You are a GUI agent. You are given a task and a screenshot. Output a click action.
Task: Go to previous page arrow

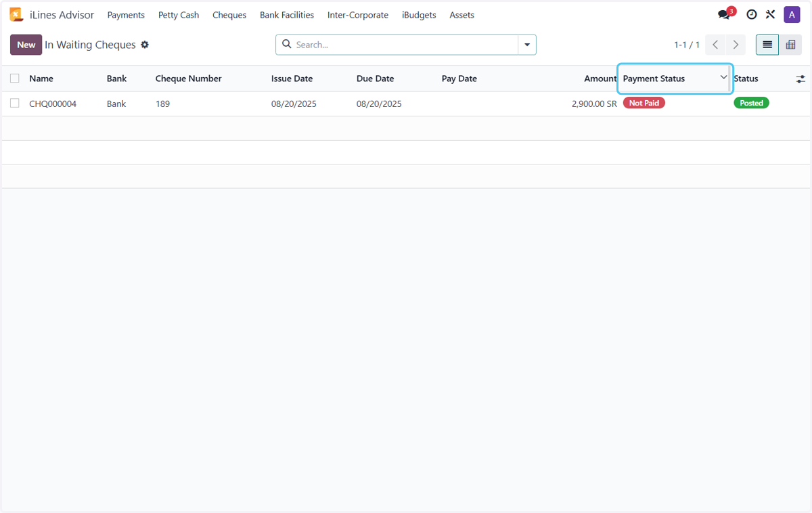pos(715,45)
